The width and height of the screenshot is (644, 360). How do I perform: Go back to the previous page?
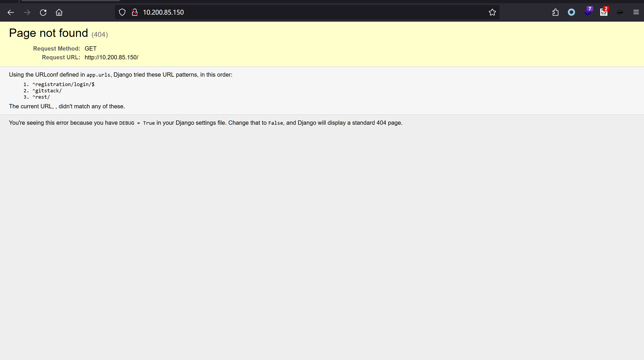pyautogui.click(x=11, y=12)
